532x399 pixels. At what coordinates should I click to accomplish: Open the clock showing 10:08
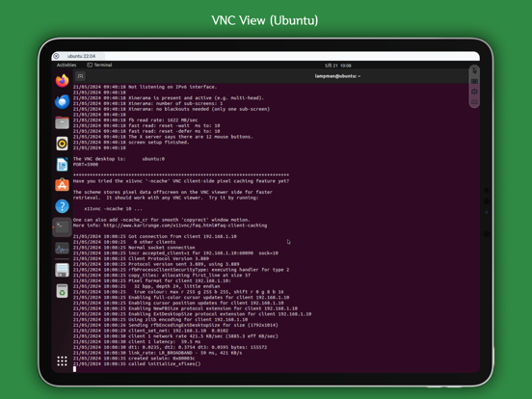(338, 66)
